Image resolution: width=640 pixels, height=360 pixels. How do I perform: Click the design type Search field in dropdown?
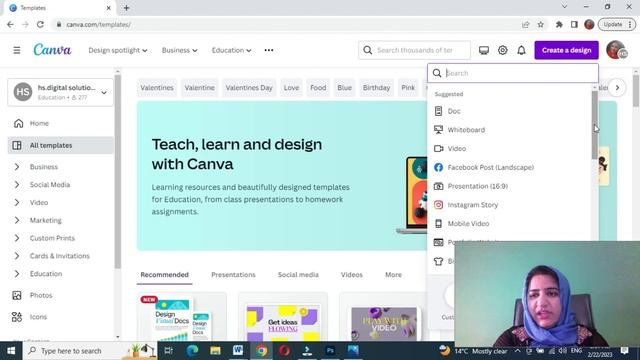pyautogui.click(x=513, y=73)
